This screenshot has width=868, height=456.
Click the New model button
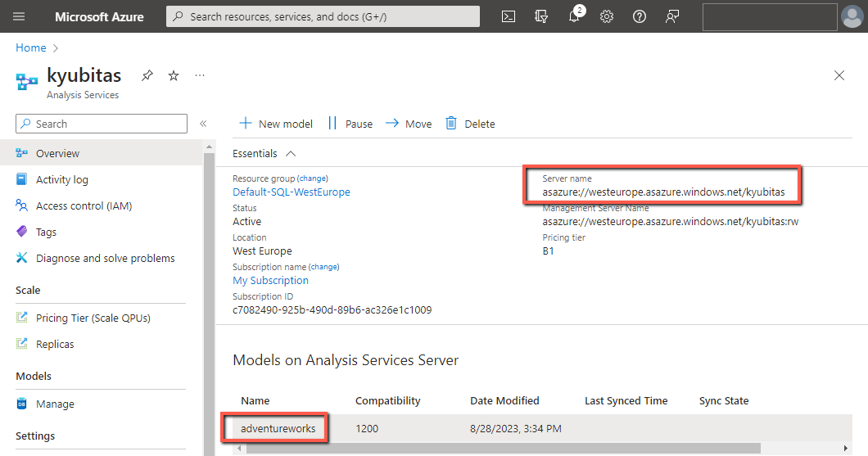(276, 124)
